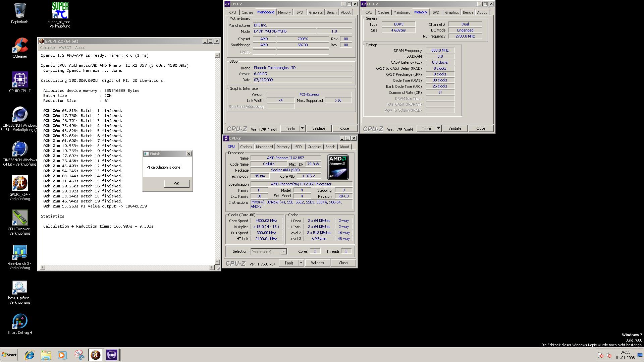This screenshot has width=644, height=362.
Task: Switch to SPD tab in CPU-Z Memory window
Action: coord(436,12)
